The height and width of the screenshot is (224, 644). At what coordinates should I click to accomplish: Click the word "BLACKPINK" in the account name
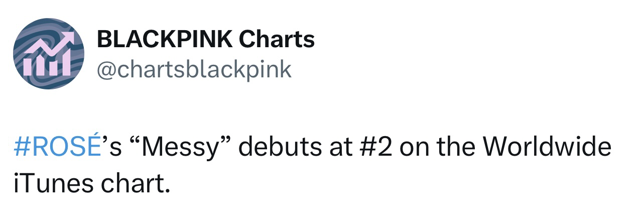[165, 39]
